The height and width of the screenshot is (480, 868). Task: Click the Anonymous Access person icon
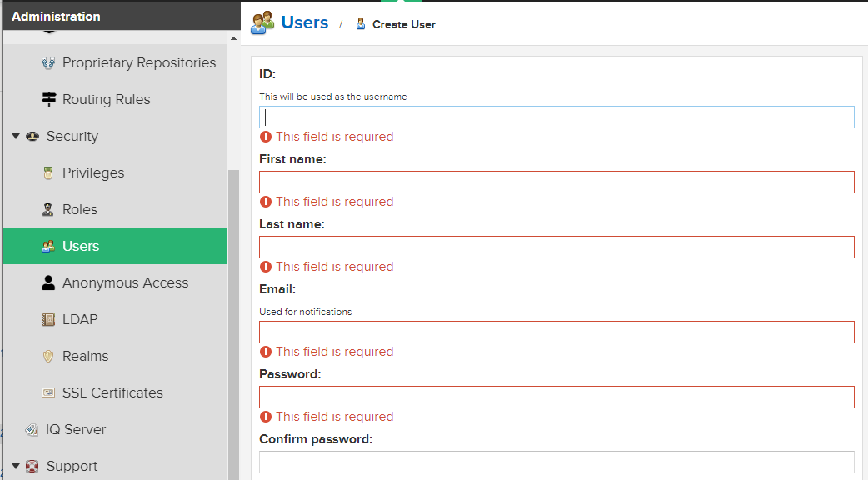click(48, 282)
